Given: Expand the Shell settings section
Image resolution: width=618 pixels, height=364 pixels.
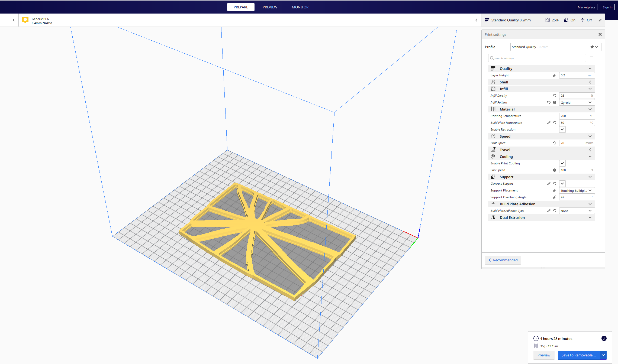Looking at the screenshot, I should [541, 82].
